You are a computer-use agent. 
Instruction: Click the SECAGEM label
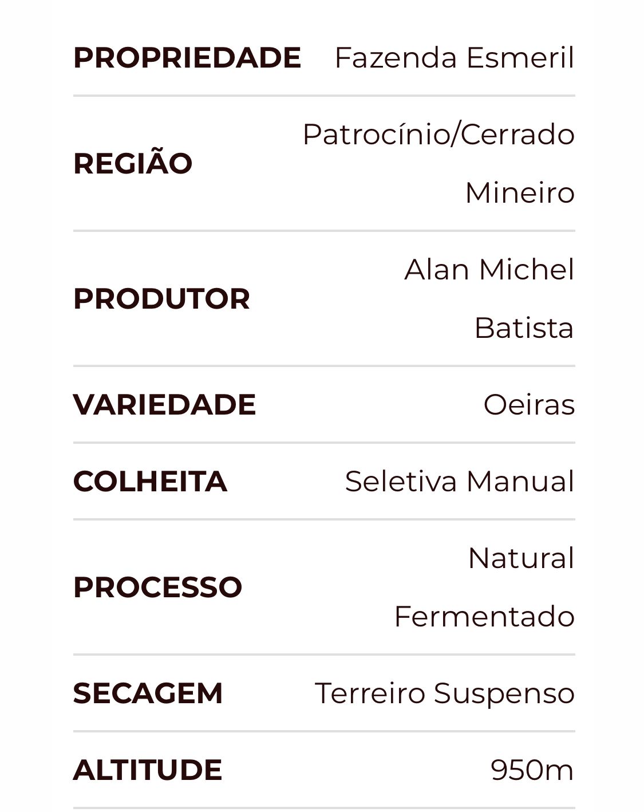point(148,693)
